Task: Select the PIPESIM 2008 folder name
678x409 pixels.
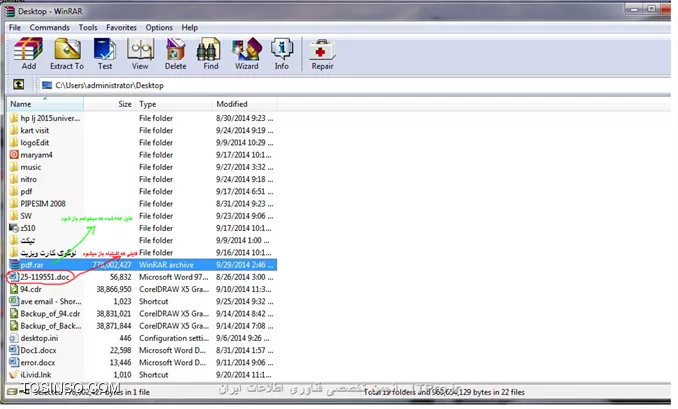Action: coord(43,203)
